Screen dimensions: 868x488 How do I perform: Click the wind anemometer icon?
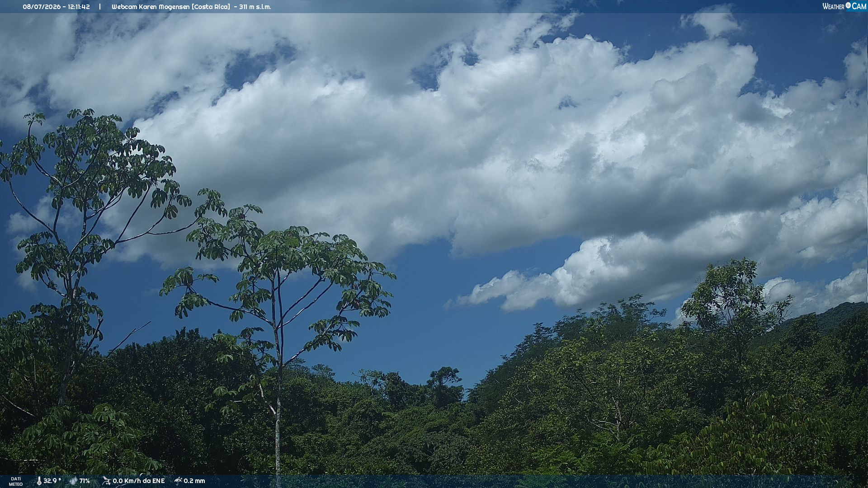106,481
